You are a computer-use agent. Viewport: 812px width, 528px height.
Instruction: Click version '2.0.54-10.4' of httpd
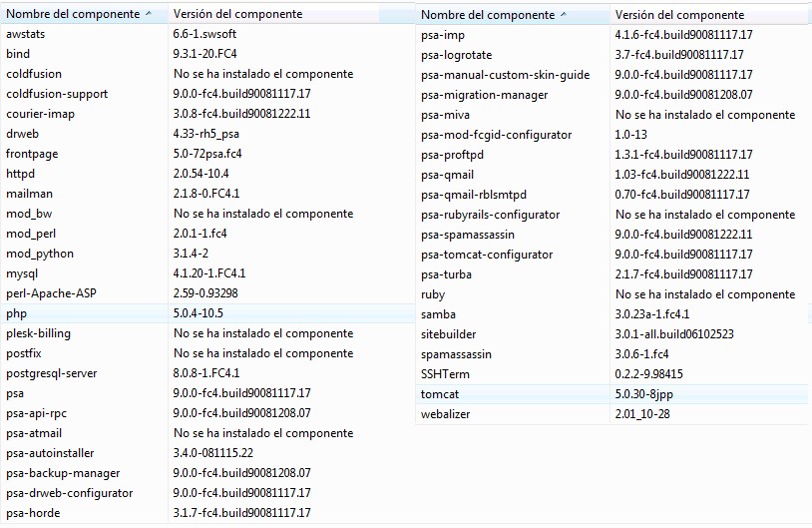pos(201,174)
